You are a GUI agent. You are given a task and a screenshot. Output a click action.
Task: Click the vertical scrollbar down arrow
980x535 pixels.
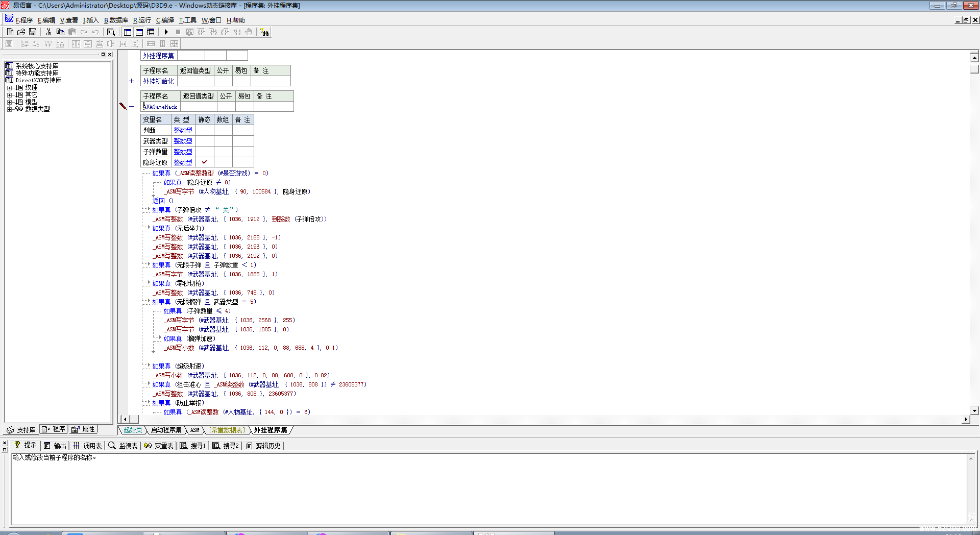[974, 410]
